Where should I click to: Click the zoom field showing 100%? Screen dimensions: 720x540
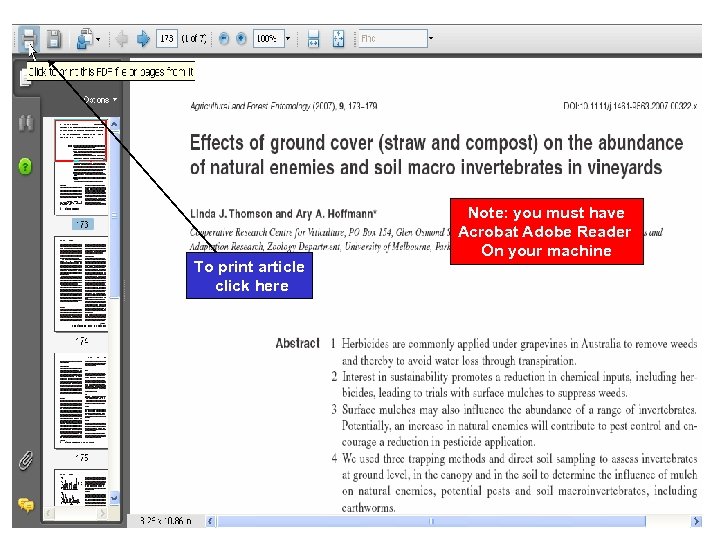click(x=269, y=39)
